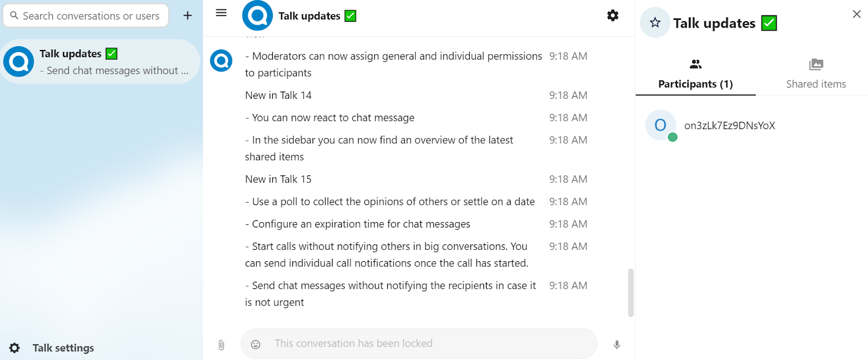Switch to the Participants tab
Image resolution: width=868 pixels, height=360 pixels.
(695, 74)
